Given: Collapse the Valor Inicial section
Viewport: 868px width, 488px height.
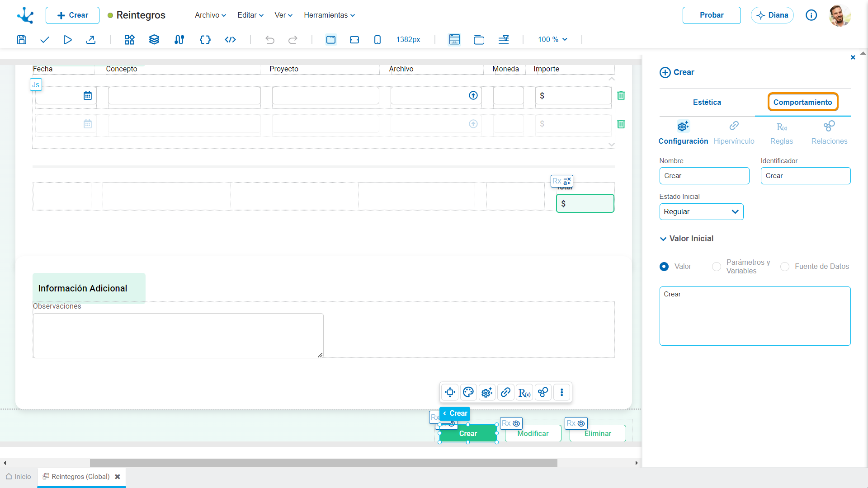Looking at the screenshot, I should point(663,239).
